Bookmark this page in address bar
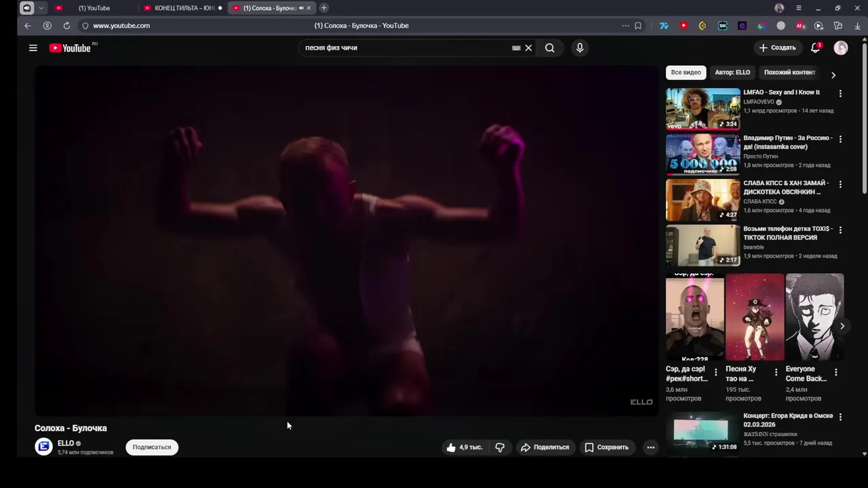This screenshot has width=868, height=488. click(638, 26)
